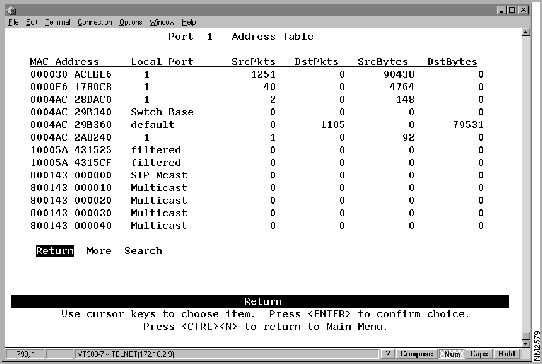
Task: Click the MAC Address column header
Action: [64, 62]
